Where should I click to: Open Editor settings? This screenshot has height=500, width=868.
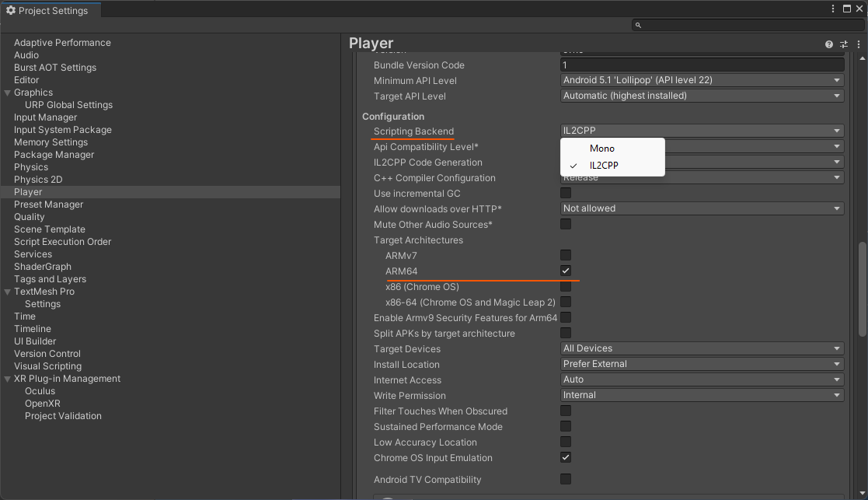point(26,80)
